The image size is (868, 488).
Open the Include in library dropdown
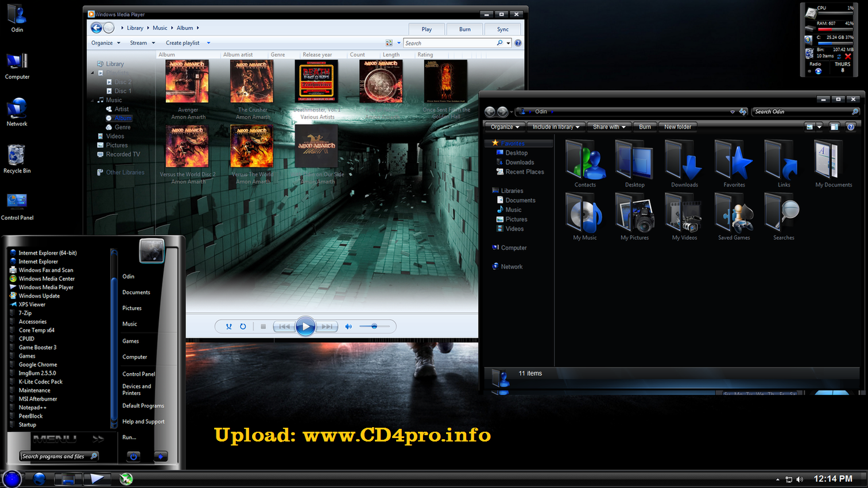556,127
